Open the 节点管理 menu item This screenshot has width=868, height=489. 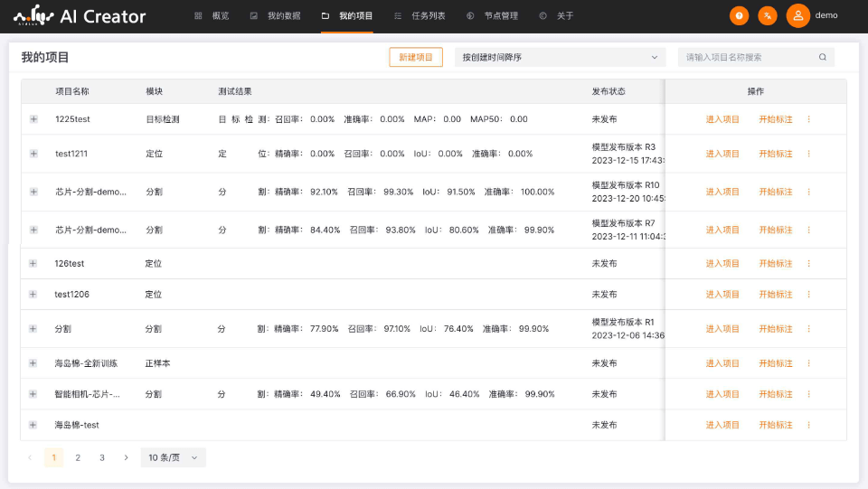493,16
